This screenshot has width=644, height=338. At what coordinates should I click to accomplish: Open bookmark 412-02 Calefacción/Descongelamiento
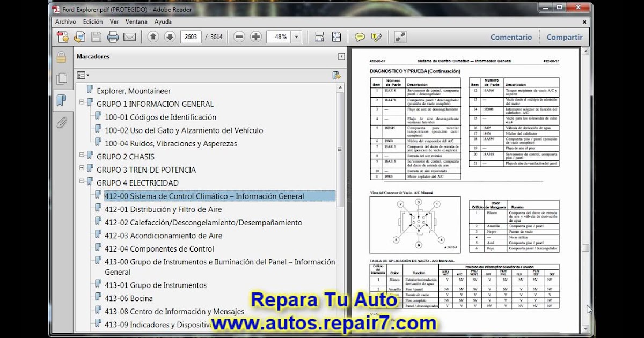pyautogui.click(x=203, y=223)
